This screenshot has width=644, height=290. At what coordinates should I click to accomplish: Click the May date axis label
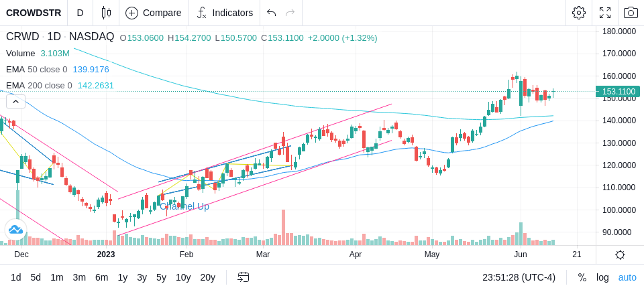tap(432, 255)
